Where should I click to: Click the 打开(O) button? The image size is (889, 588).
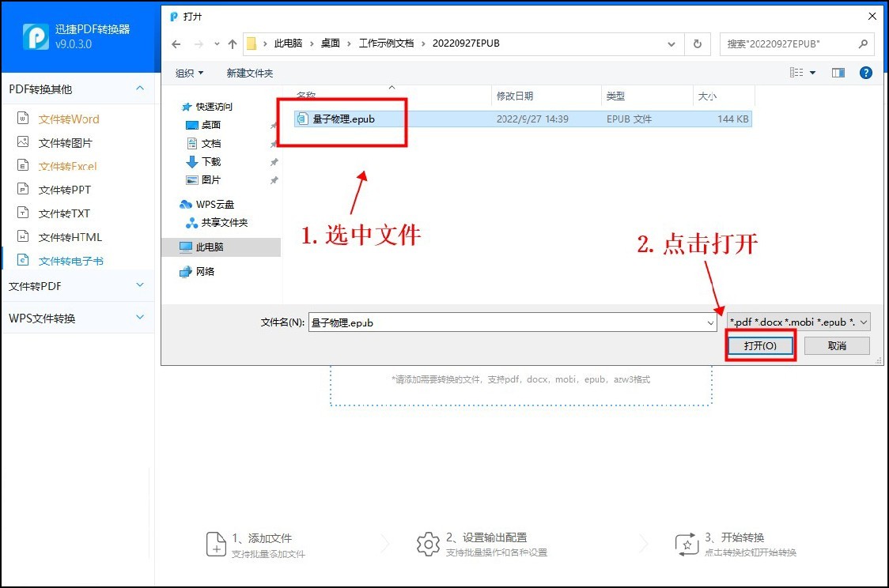coord(760,345)
